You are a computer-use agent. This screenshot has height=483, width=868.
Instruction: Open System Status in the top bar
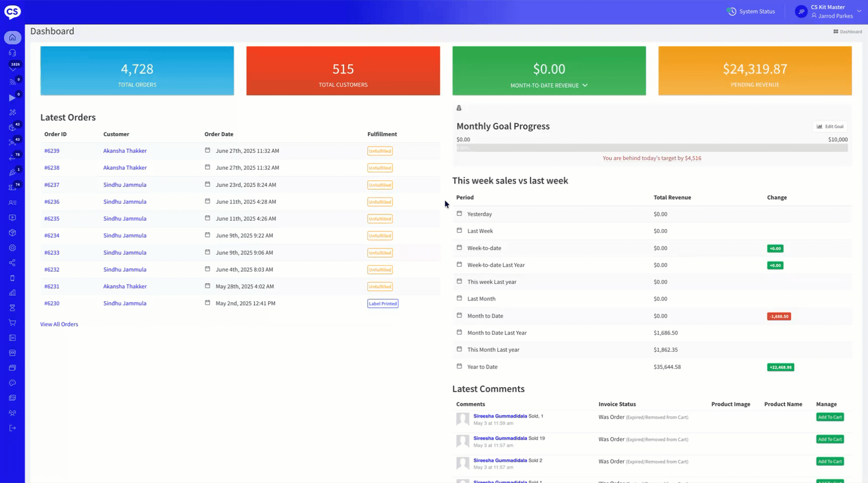coord(751,12)
